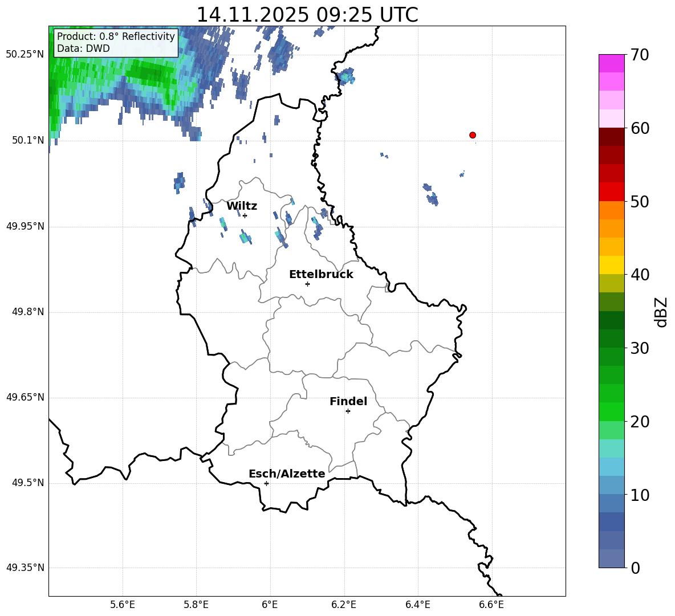
Task: Click the 0 tick on colorbar
Action: 635,568
